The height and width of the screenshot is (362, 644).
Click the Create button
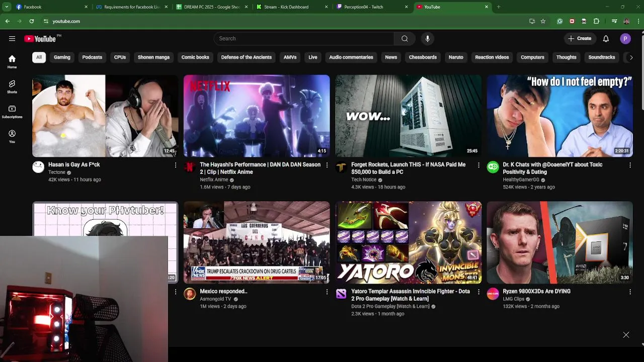pos(580,39)
